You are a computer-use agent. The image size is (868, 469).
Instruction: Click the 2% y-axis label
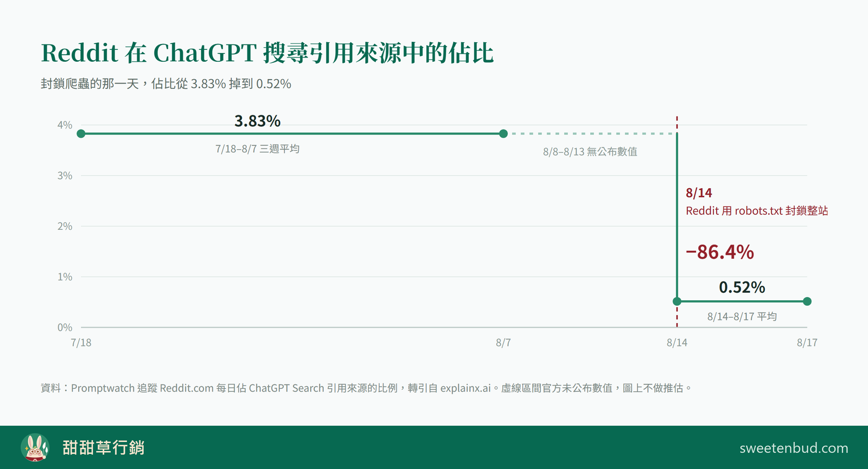[x=65, y=226]
